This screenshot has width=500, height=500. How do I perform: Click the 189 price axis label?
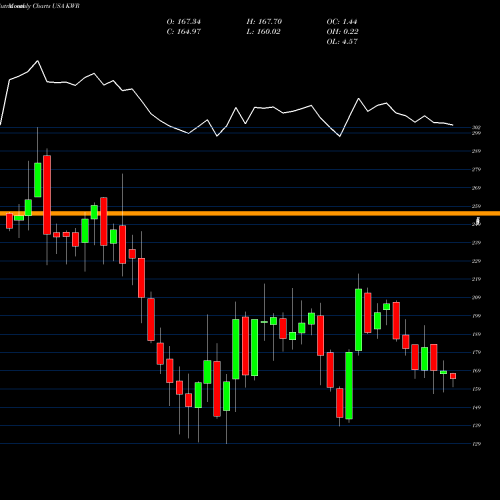pos(476,334)
